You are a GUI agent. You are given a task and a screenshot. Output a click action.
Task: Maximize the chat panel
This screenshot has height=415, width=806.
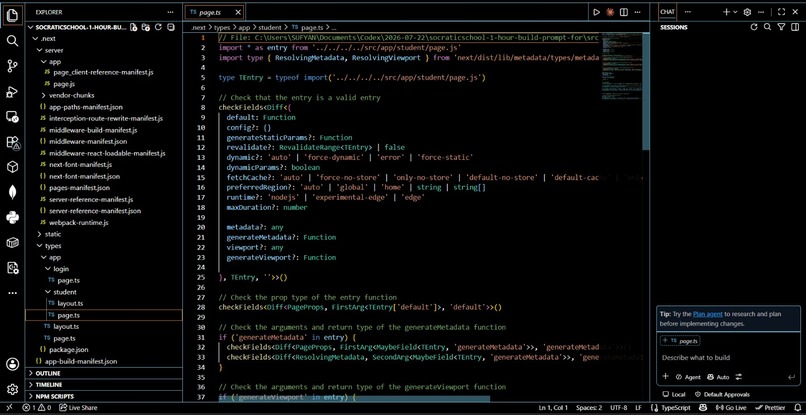(781, 12)
